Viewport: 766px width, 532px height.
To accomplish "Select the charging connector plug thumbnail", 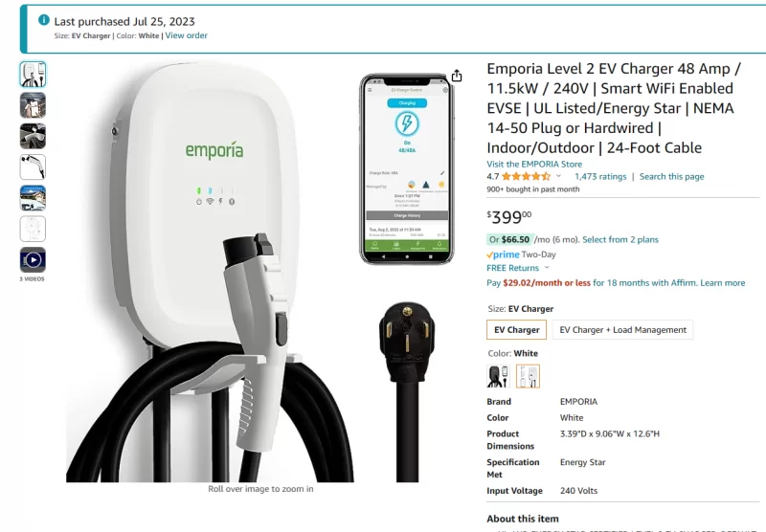I will pos(33,166).
